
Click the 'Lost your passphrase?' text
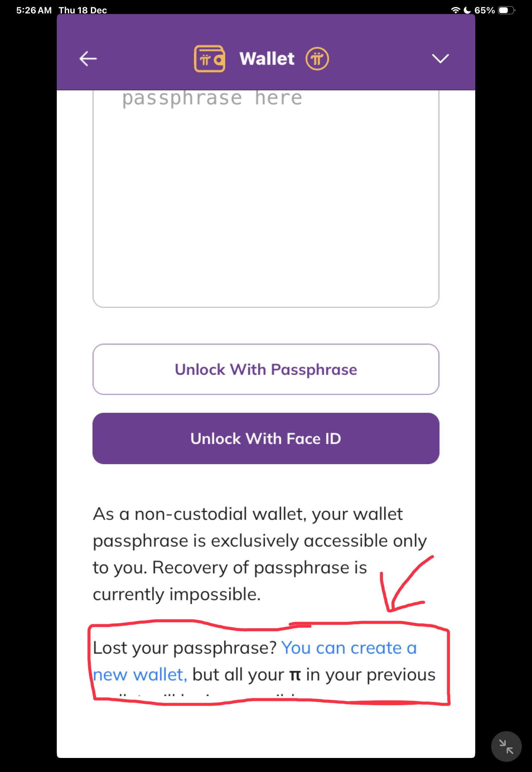185,648
